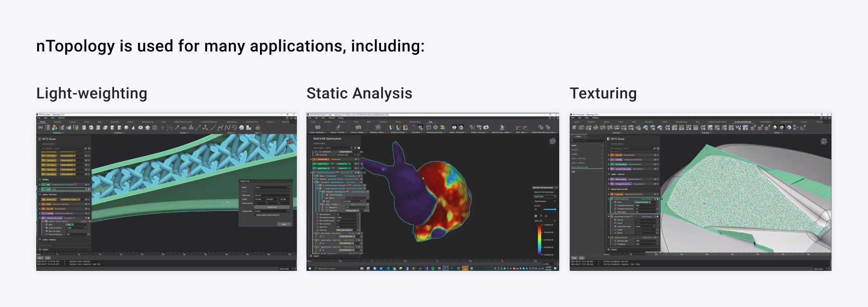The image size is (868, 307).
Task: Open display settings gear below Iteration slider
Action: 536,216
